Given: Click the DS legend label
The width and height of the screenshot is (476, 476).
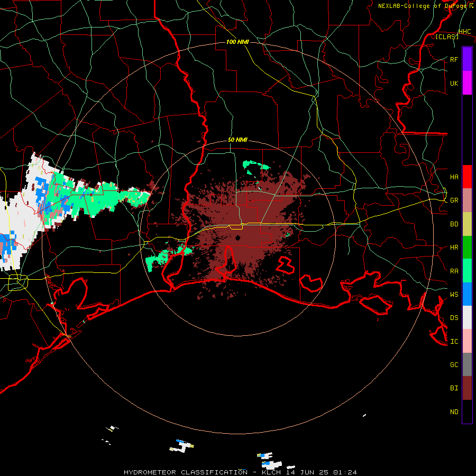Looking at the screenshot, I should pos(454,317).
